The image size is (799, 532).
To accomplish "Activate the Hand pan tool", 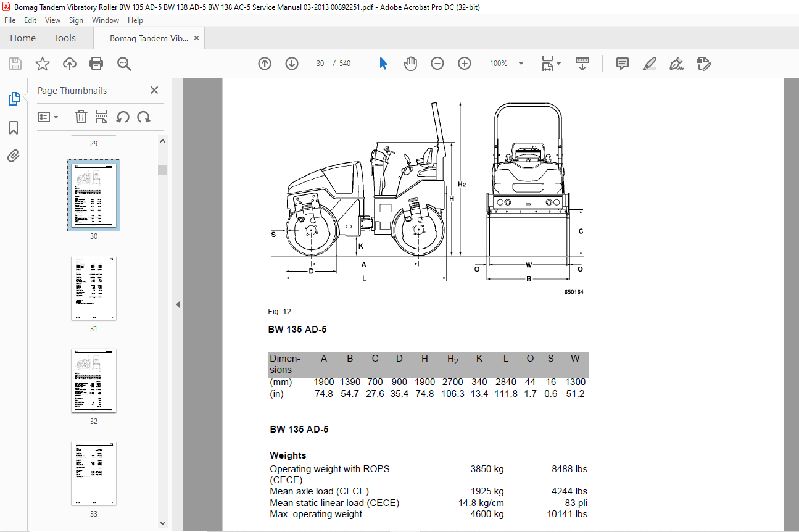I will point(410,64).
